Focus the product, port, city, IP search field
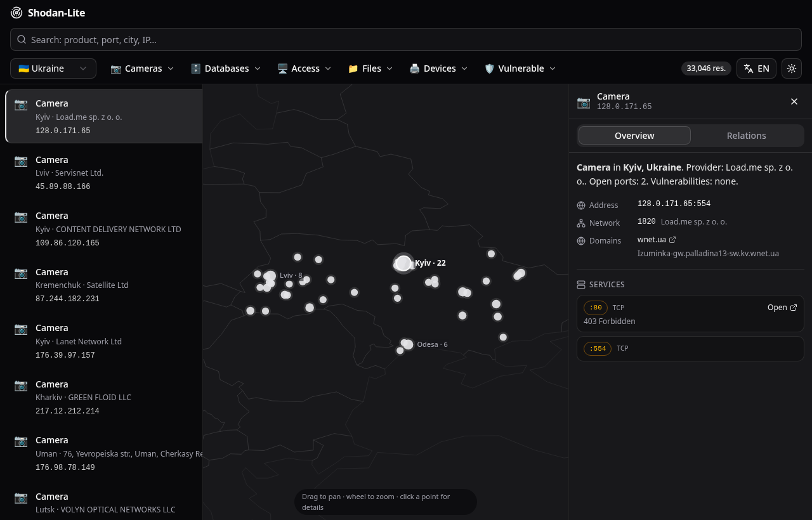812x520 pixels. point(406,39)
